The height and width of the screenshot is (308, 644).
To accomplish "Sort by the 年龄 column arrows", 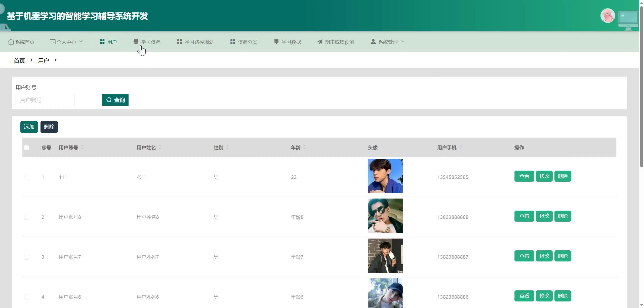I will click(x=305, y=147).
